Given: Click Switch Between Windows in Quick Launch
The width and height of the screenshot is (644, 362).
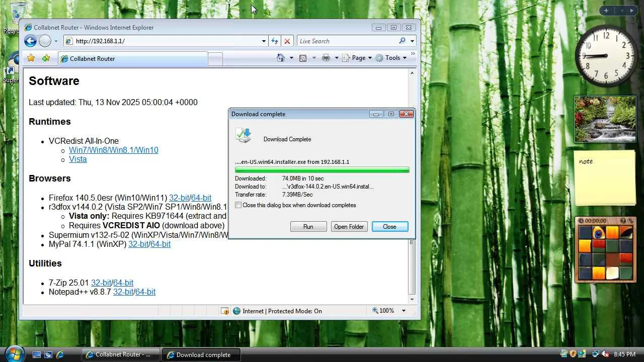Looking at the screenshot, I should coord(48,354).
